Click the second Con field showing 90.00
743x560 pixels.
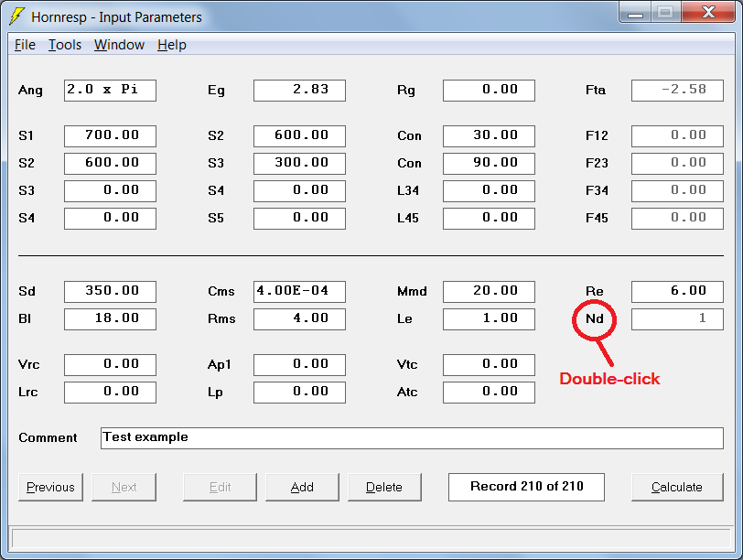coord(489,164)
